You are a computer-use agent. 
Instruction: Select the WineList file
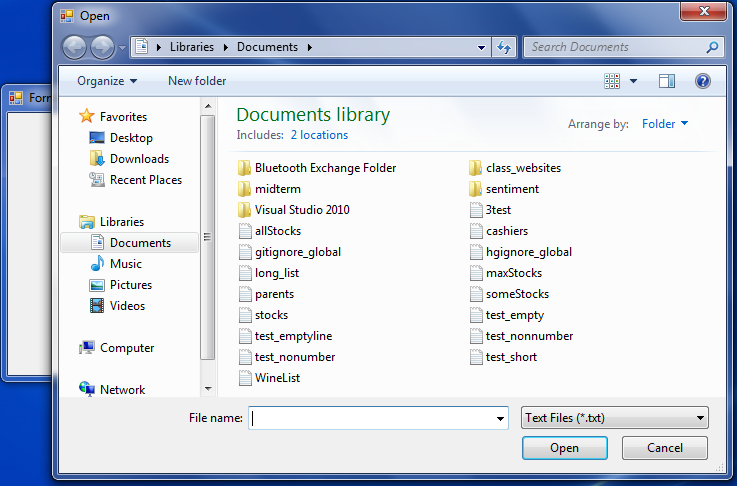click(x=269, y=378)
